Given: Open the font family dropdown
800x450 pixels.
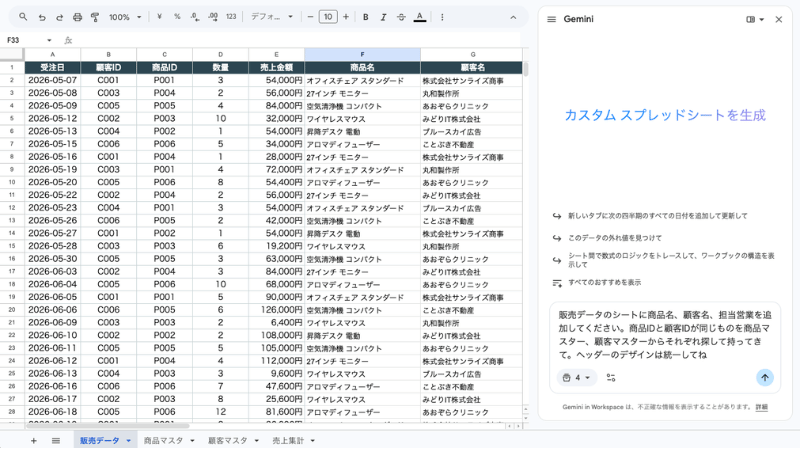Looking at the screenshot, I should (272, 17).
